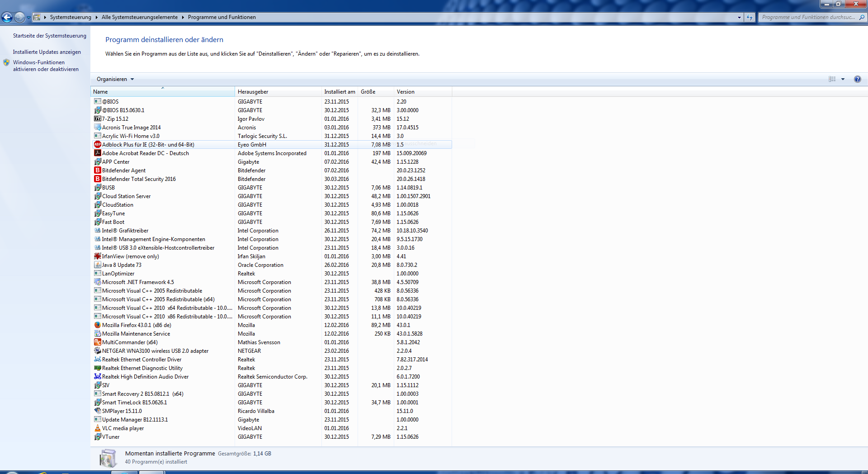Select Update Manager B12.1113.1 entry
Viewport: 868px width, 474px height.
[x=271, y=420]
